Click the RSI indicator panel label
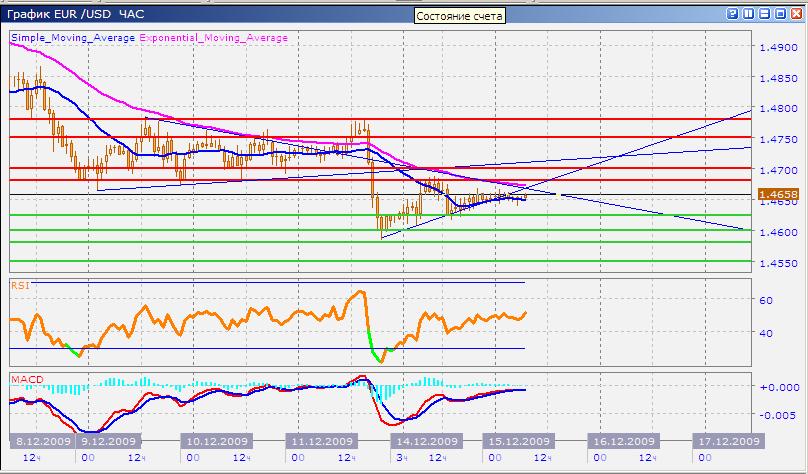This screenshot has height=474, width=808. tap(19, 286)
